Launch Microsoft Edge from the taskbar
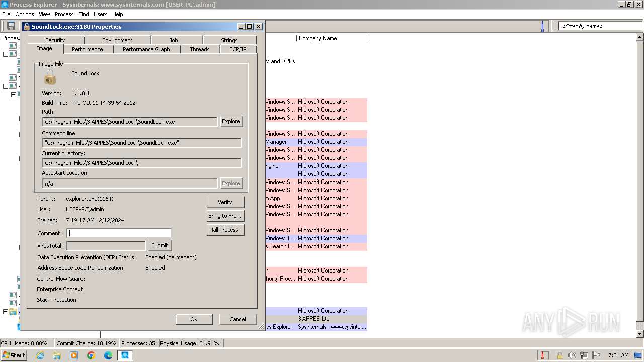The image size is (644, 362). (108, 355)
